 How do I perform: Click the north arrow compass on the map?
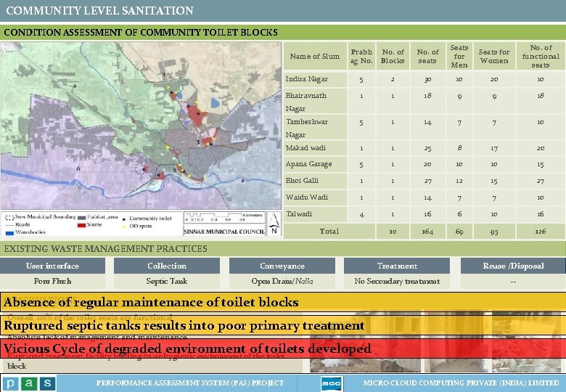pyautogui.click(x=274, y=224)
